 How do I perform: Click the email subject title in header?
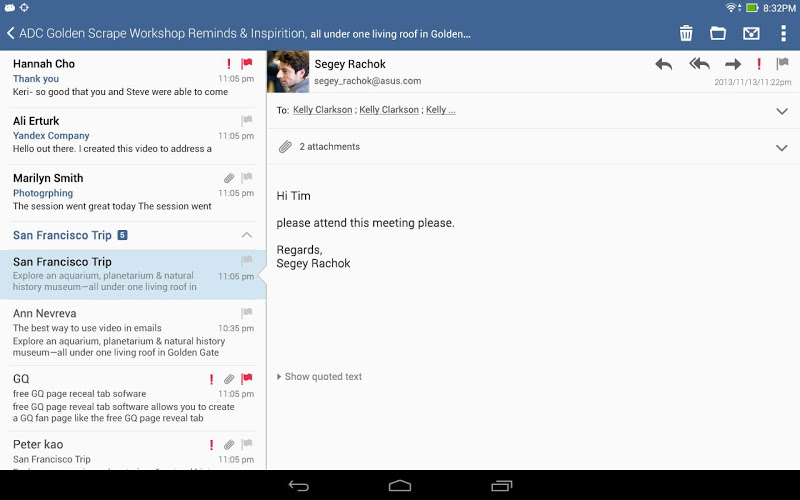(x=245, y=34)
